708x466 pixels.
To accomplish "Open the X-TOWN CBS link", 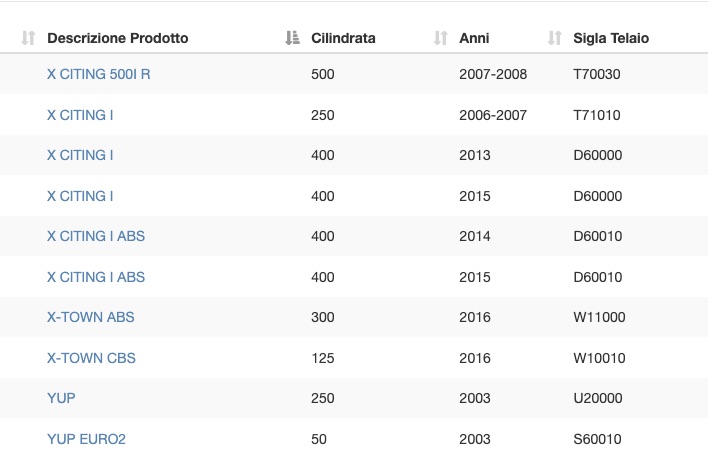I will [91, 358].
